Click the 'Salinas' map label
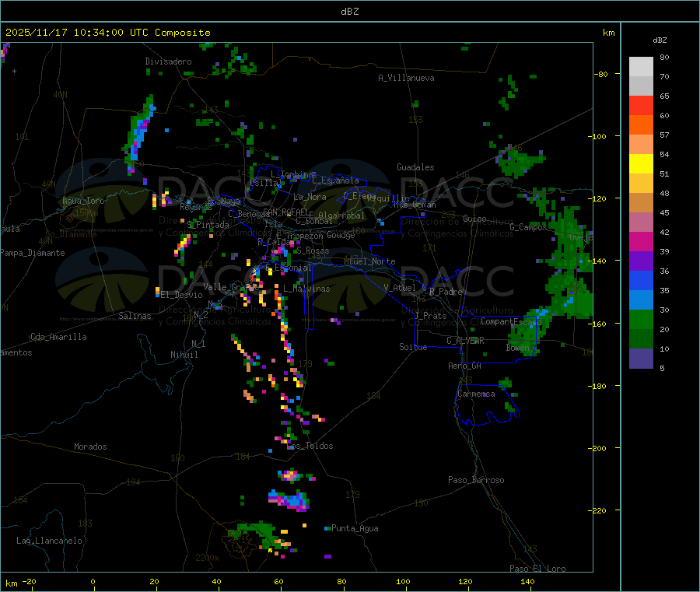The image size is (700, 592). [135, 316]
